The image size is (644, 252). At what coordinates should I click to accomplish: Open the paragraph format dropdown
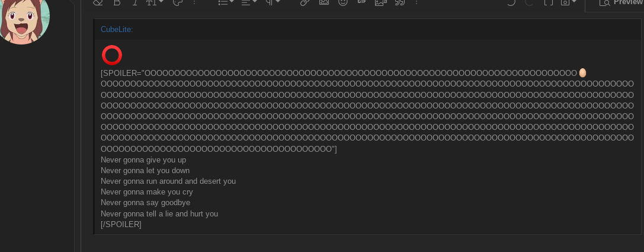click(x=273, y=2)
